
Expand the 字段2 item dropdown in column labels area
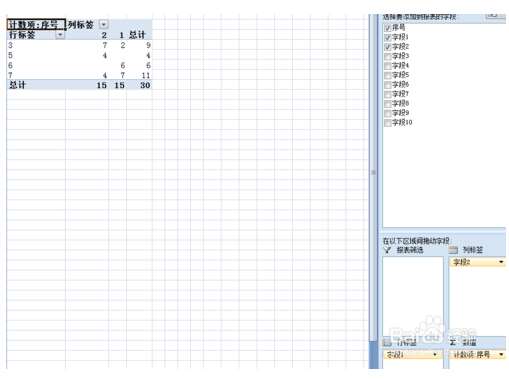(x=501, y=262)
